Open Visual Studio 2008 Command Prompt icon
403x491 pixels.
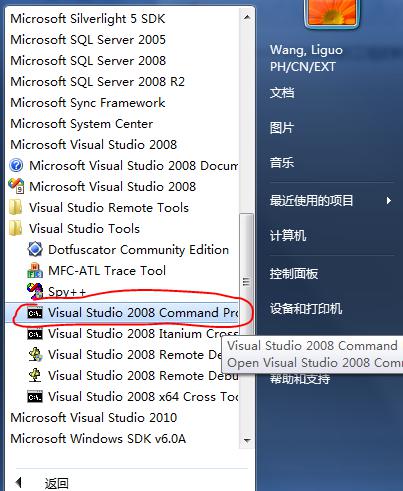pos(35,313)
